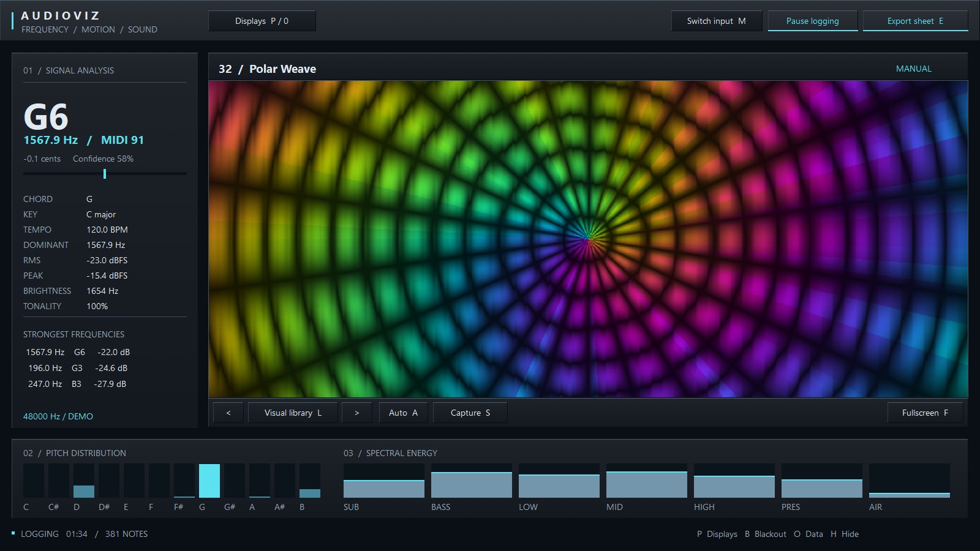Click the BASS spectral energy bar
The width and height of the screenshot is (980, 551).
click(472, 481)
